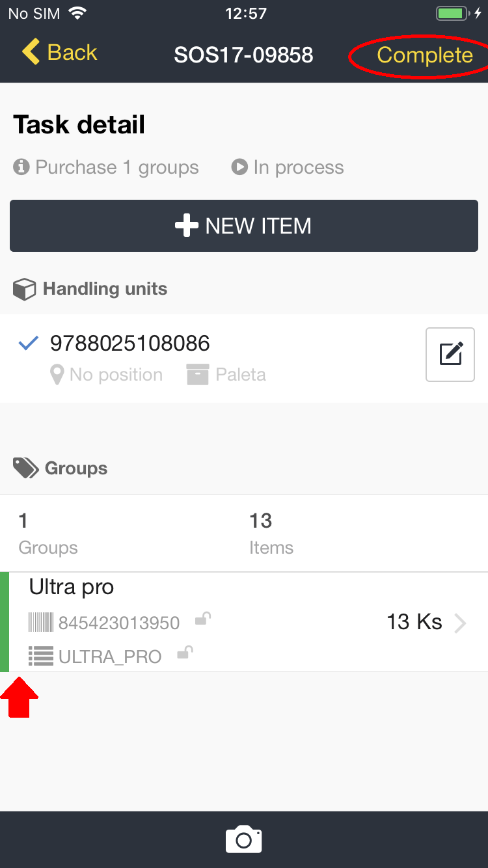The height and width of the screenshot is (868, 488).
Task: Tap the camera icon in bottom bar
Action: point(243,839)
